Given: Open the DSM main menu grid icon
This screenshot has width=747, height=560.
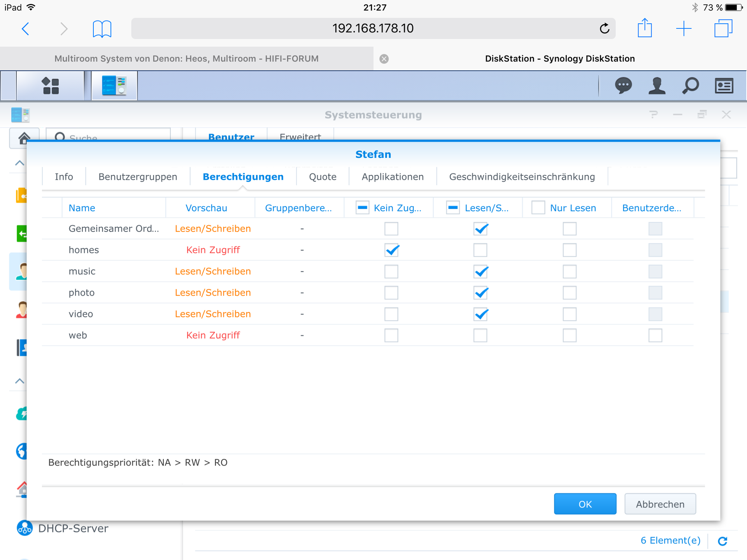Looking at the screenshot, I should 50,86.
